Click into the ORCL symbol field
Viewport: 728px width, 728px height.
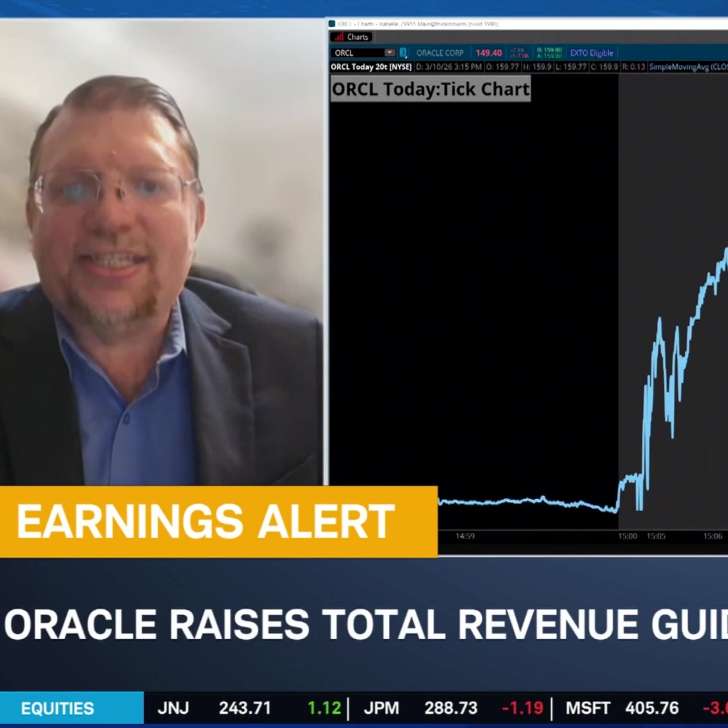(356, 53)
